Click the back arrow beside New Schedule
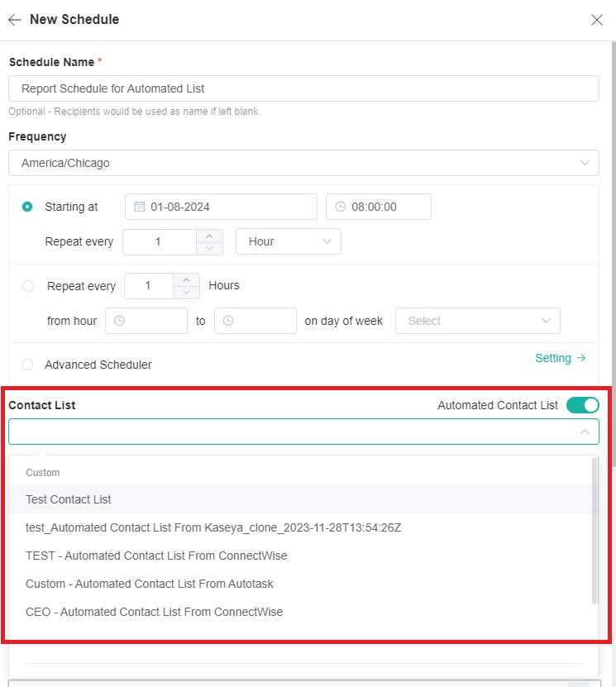This screenshot has width=616, height=687. [x=16, y=19]
